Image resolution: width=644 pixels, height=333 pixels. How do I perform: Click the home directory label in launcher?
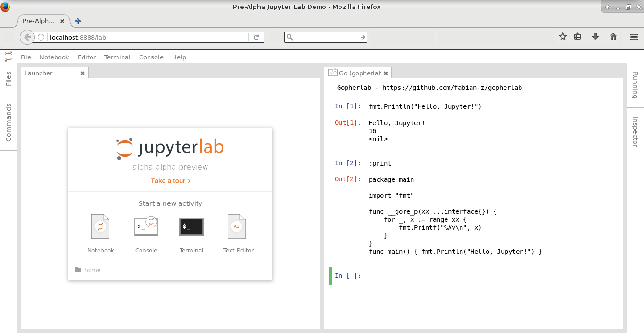point(92,270)
